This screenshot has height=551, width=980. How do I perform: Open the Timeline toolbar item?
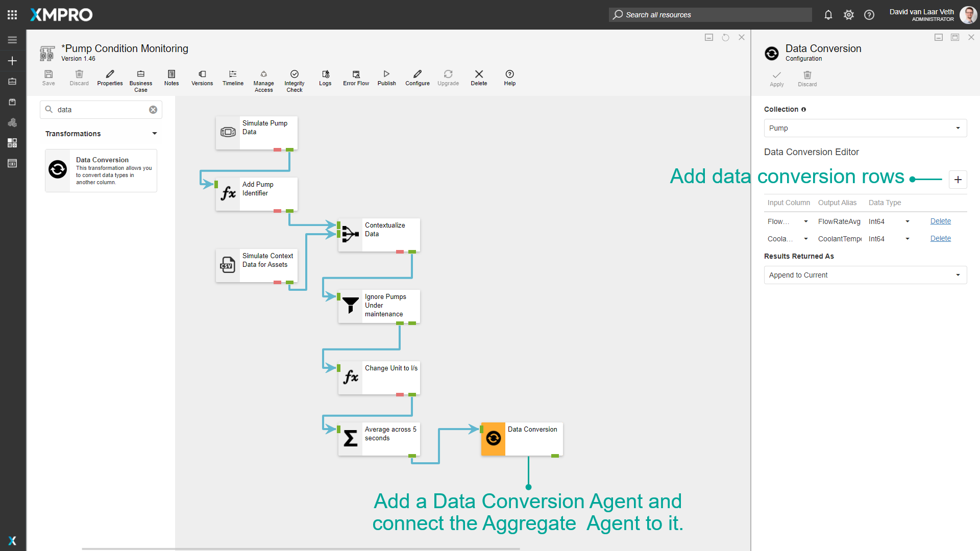coord(233,78)
